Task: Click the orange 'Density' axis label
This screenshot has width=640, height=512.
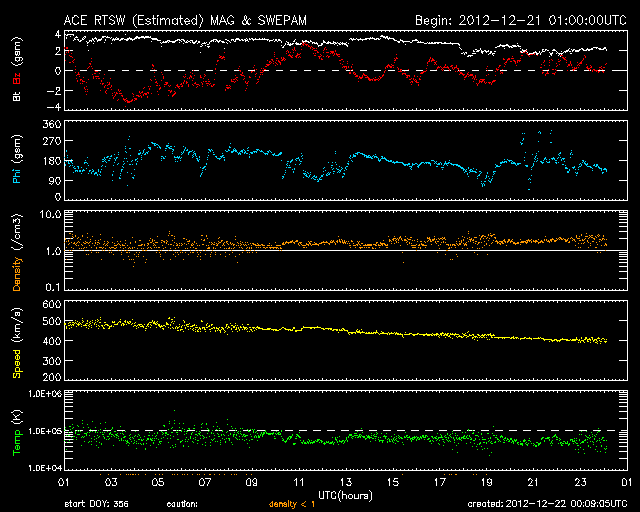Action: tap(17, 274)
